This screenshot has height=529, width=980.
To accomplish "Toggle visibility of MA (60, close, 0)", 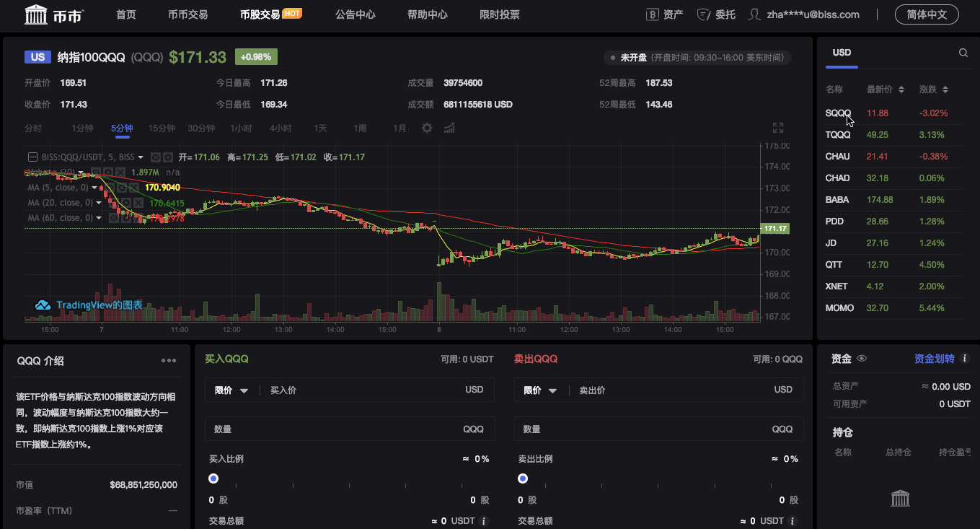I will pyautogui.click(x=114, y=218).
